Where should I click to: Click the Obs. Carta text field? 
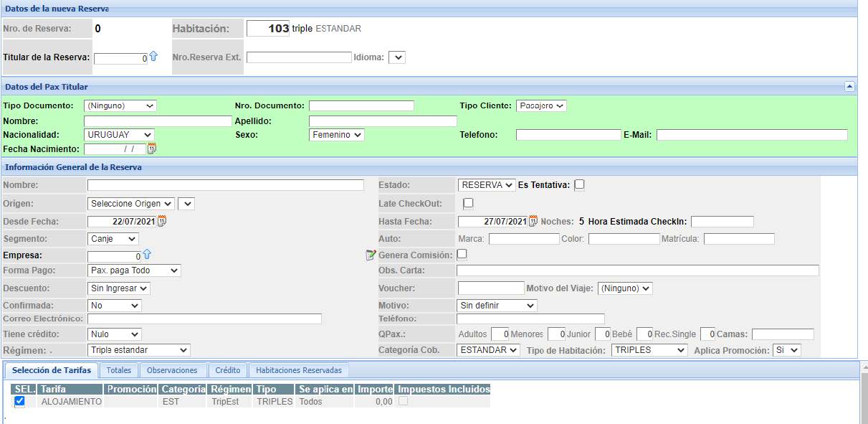tap(637, 270)
